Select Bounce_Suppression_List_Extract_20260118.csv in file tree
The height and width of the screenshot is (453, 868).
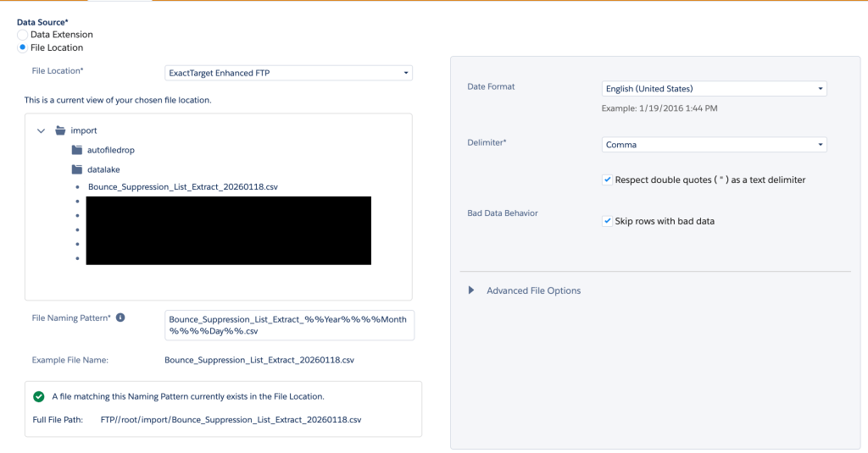(183, 186)
